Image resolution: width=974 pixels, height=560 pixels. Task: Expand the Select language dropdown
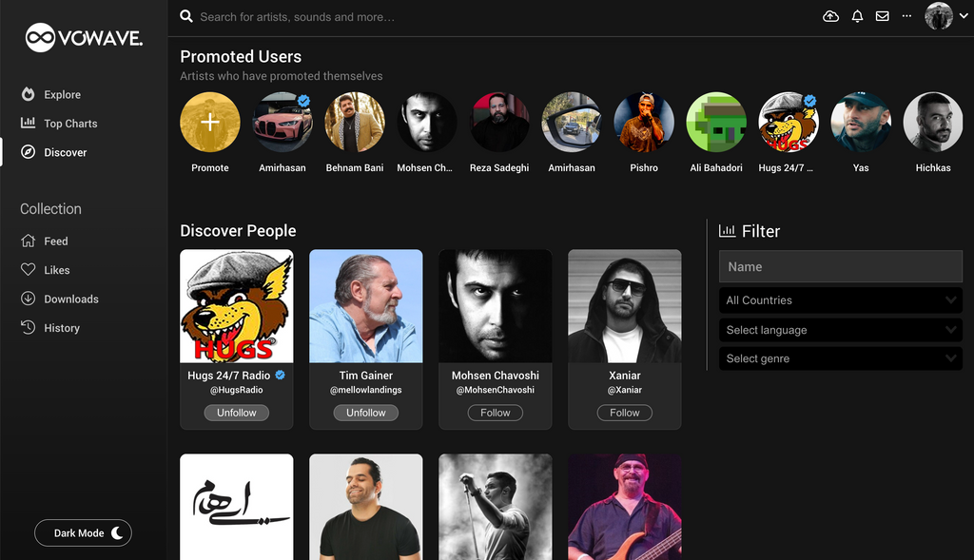point(840,329)
